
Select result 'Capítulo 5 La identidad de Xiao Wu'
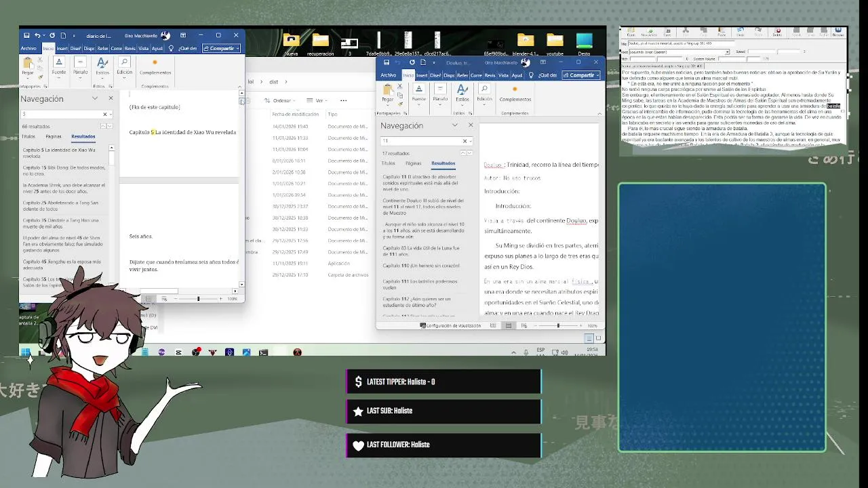point(64,152)
